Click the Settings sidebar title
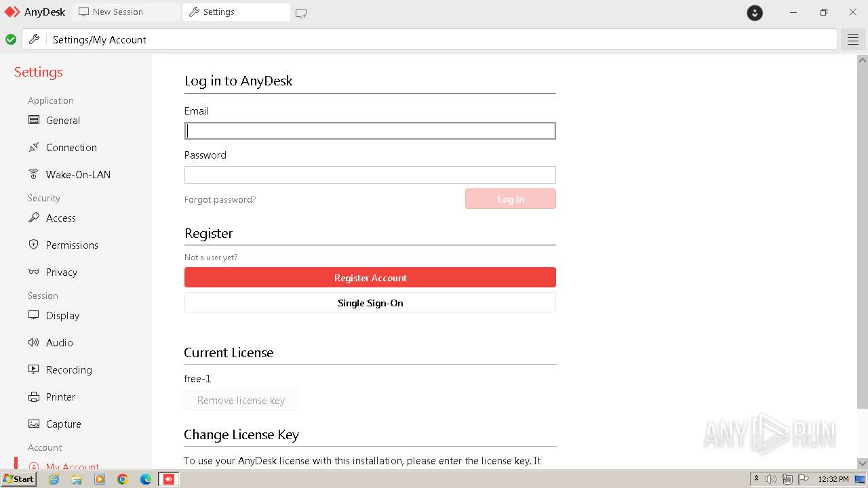The image size is (868, 488). [x=39, y=72]
